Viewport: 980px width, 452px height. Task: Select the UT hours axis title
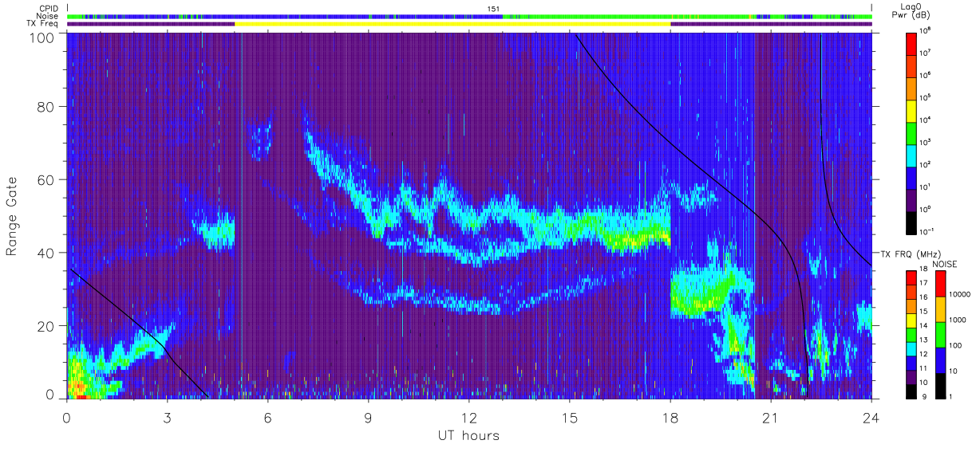(468, 435)
